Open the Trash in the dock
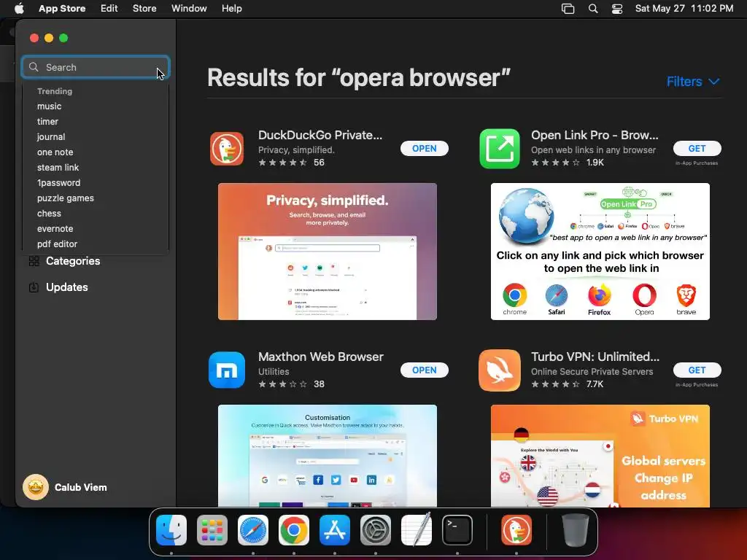This screenshot has height=560, width=747. (575, 530)
